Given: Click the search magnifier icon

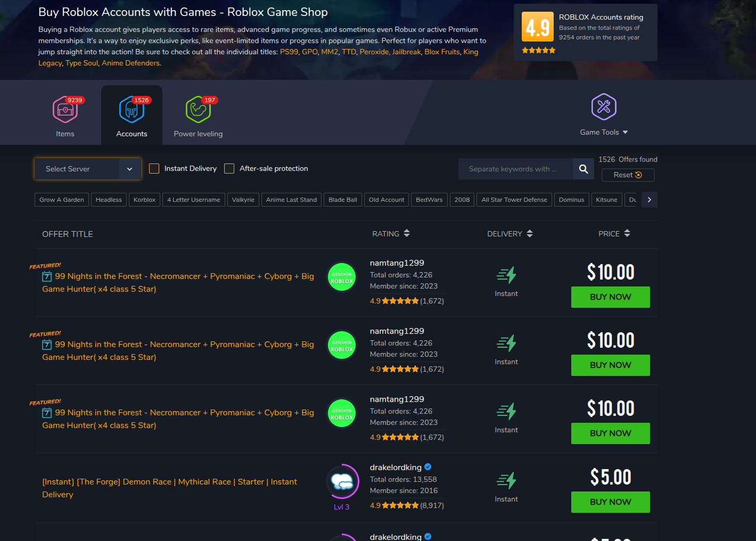Looking at the screenshot, I should point(584,169).
